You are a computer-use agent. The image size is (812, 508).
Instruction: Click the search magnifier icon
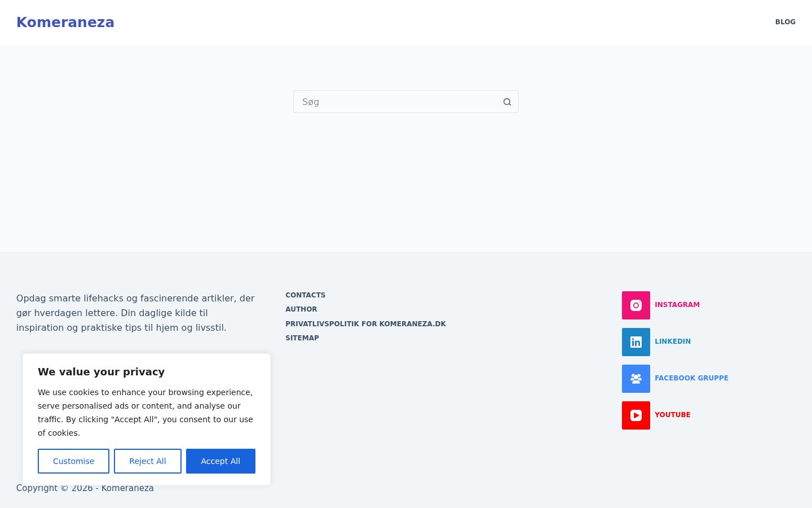pos(507,102)
